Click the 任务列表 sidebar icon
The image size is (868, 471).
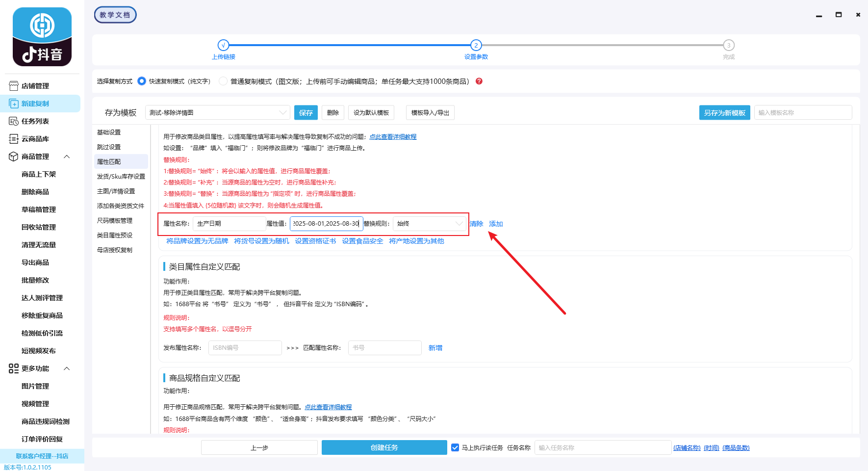coord(14,121)
